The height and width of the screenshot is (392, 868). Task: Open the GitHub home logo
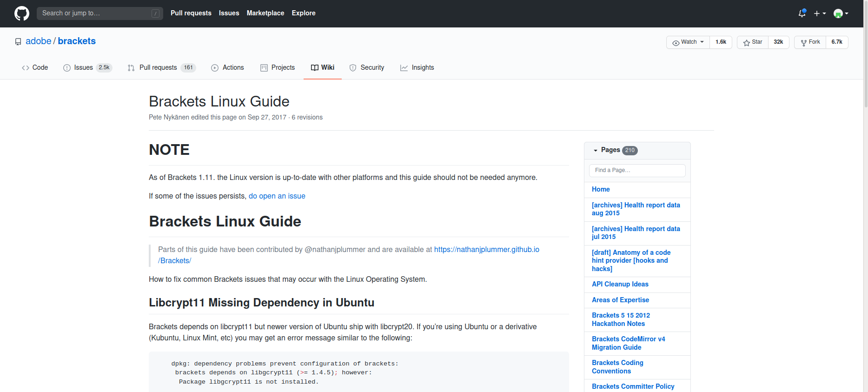tap(22, 13)
